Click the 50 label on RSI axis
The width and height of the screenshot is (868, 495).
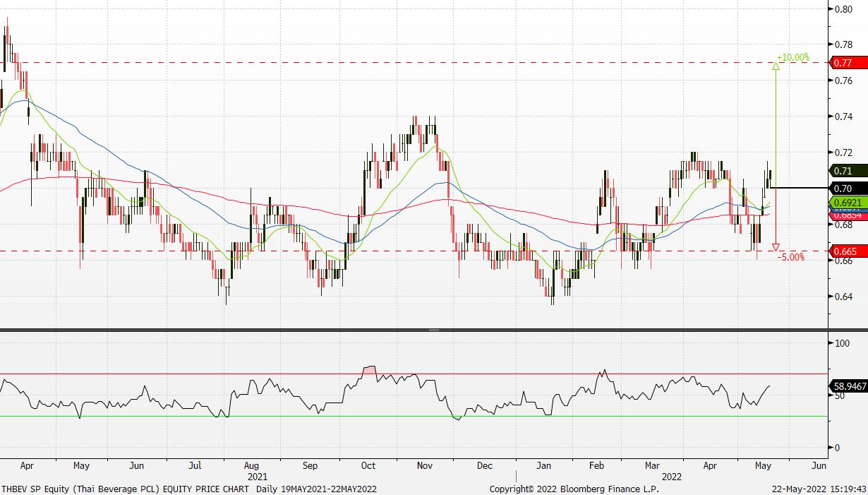tap(840, 395)
